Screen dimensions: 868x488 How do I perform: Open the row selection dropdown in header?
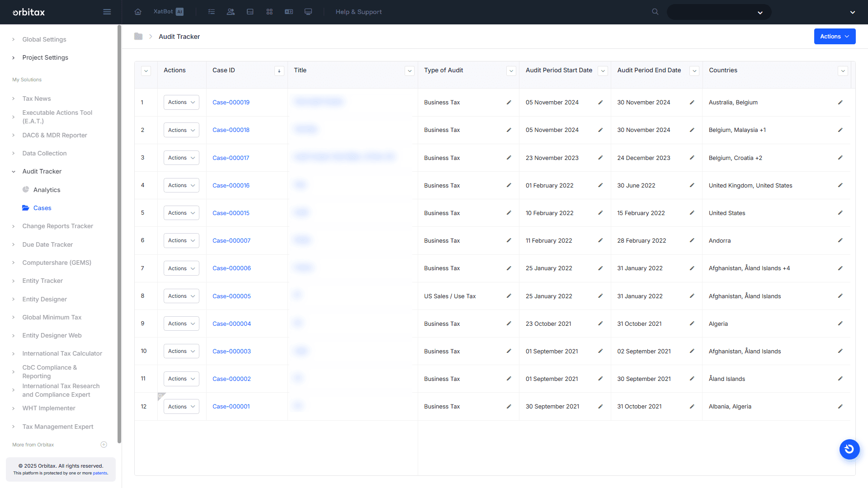[x=146, y=71]
